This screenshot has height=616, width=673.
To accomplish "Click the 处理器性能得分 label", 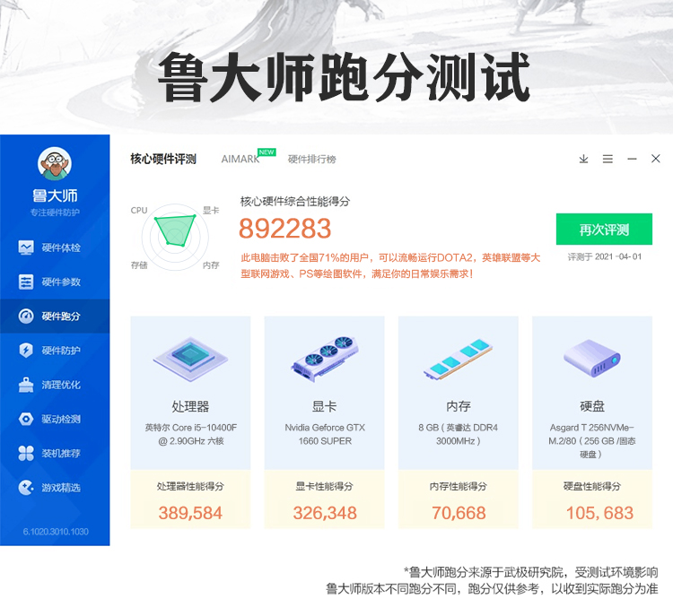I will coord(190,486).
